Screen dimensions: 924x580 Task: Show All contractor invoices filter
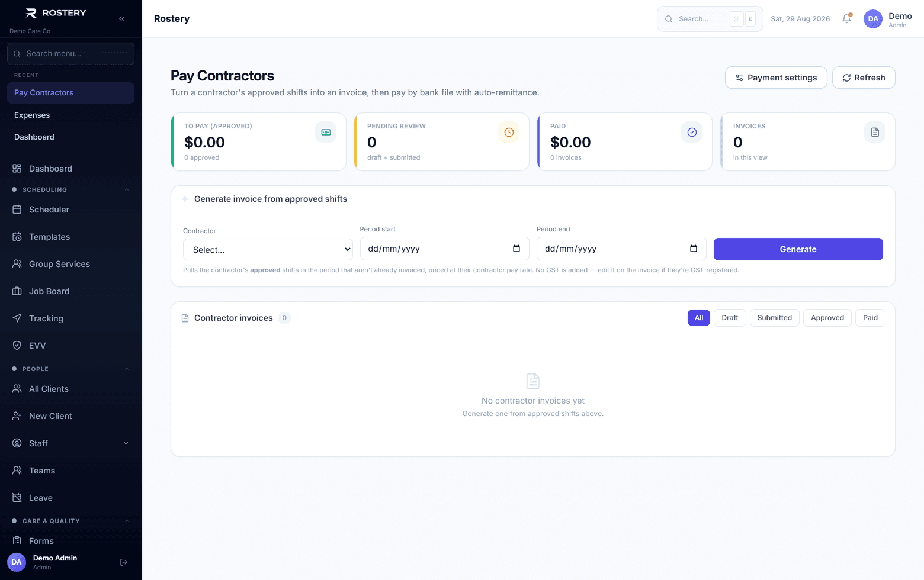click(699, 318)
